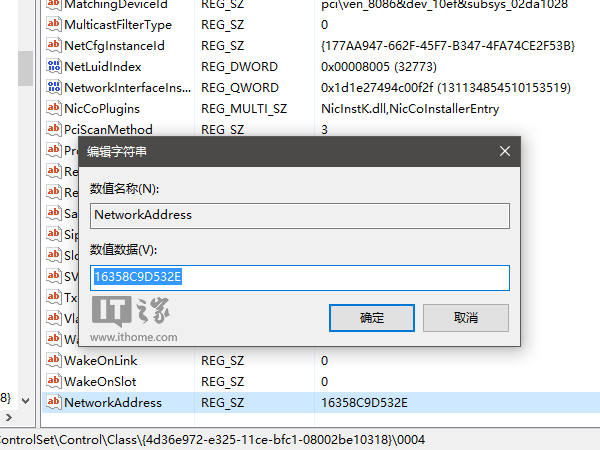
Task: Click the WakeOnLink string icon
Action: [x=54, y=360]
